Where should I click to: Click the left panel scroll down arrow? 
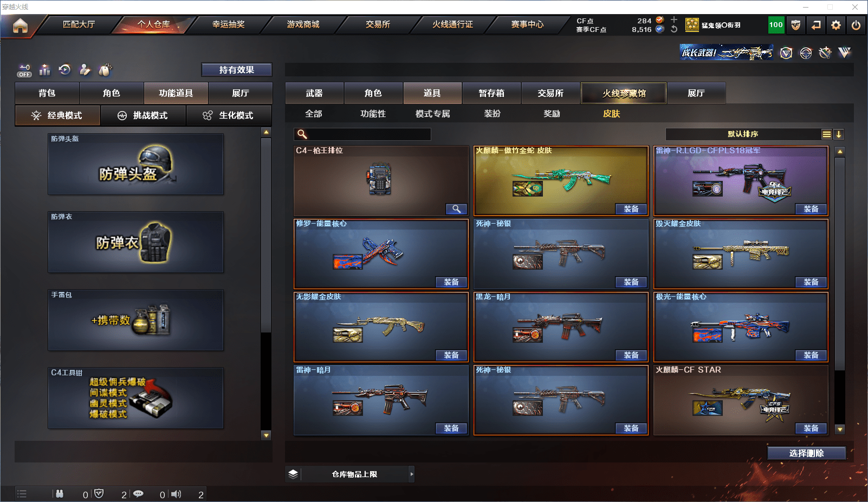[x=266, y=435]
